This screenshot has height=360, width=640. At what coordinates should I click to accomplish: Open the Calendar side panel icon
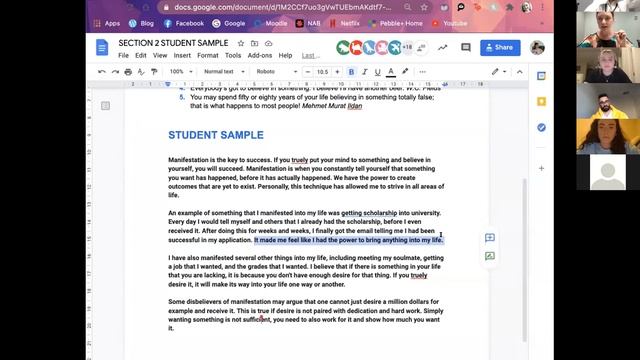tap(542, 76)
